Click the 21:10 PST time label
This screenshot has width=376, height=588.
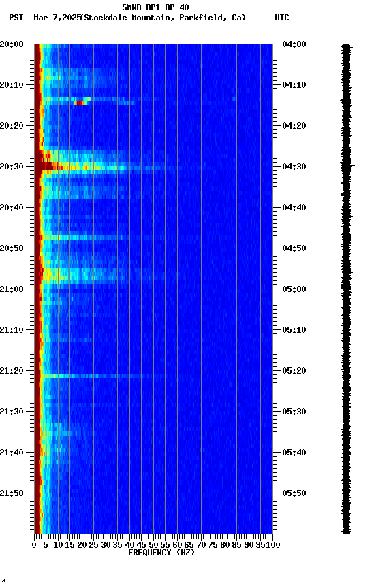(12, 330)
